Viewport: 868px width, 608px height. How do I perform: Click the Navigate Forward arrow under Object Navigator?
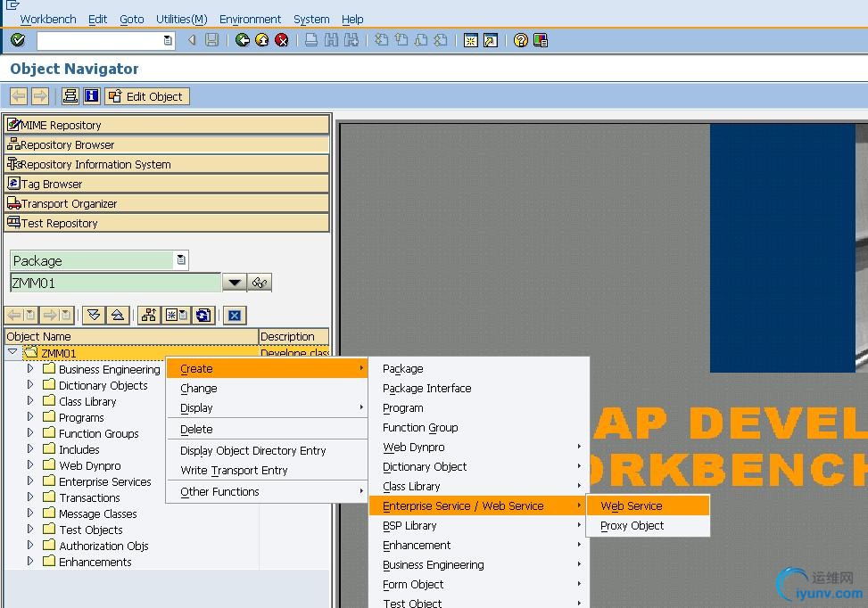click(40, 96)
